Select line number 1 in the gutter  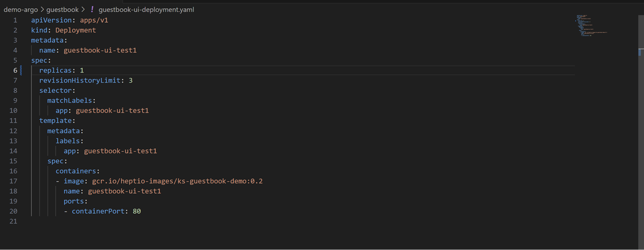(15, 20)
